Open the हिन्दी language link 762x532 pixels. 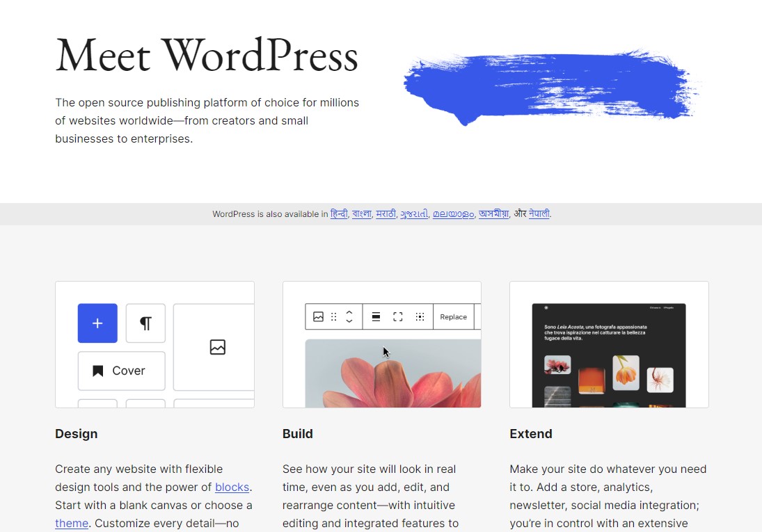(339, 213)
